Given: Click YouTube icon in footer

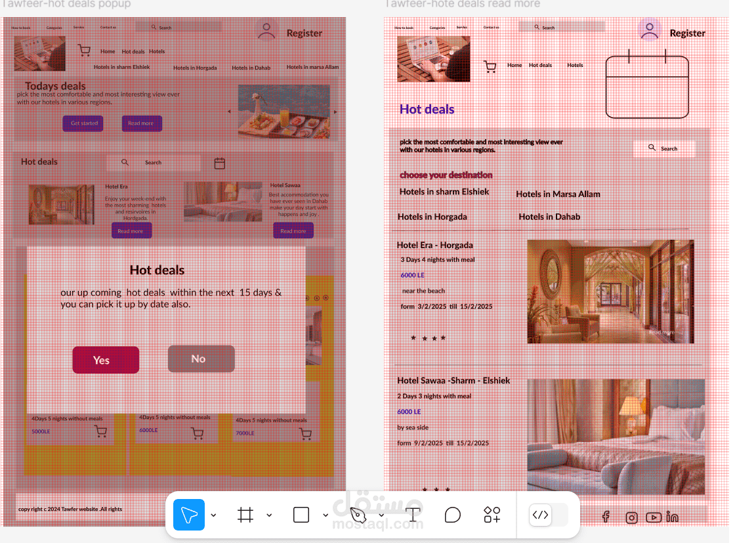Looking at the screenshot, I should tap(654, 517).
